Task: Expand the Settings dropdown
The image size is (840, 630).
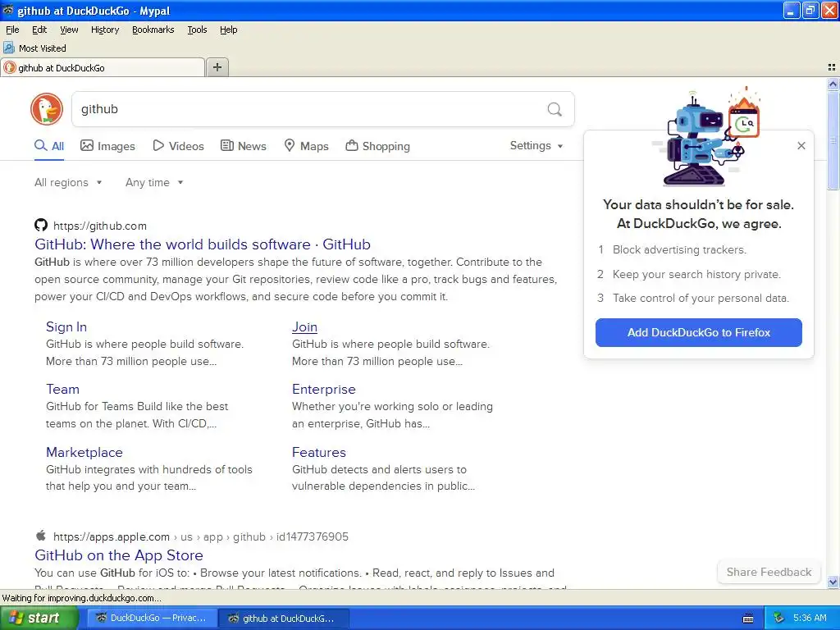Action: tap(536, 146)
